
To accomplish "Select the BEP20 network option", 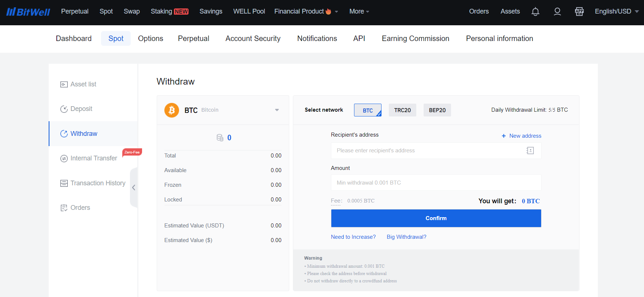I will tap(437, 110).
